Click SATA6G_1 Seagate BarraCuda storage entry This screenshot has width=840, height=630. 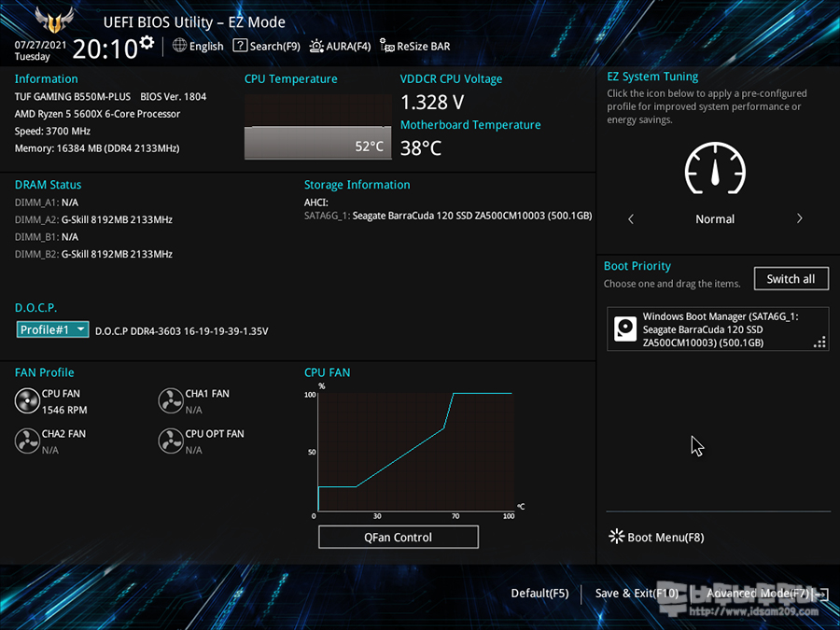(x=448, y=216)
